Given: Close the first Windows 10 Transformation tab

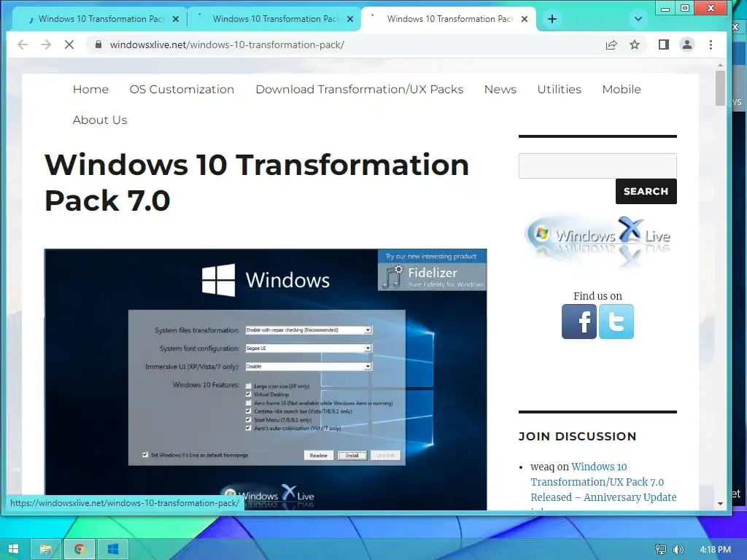Looking at the screenshot, I should [x=176, y=19].
